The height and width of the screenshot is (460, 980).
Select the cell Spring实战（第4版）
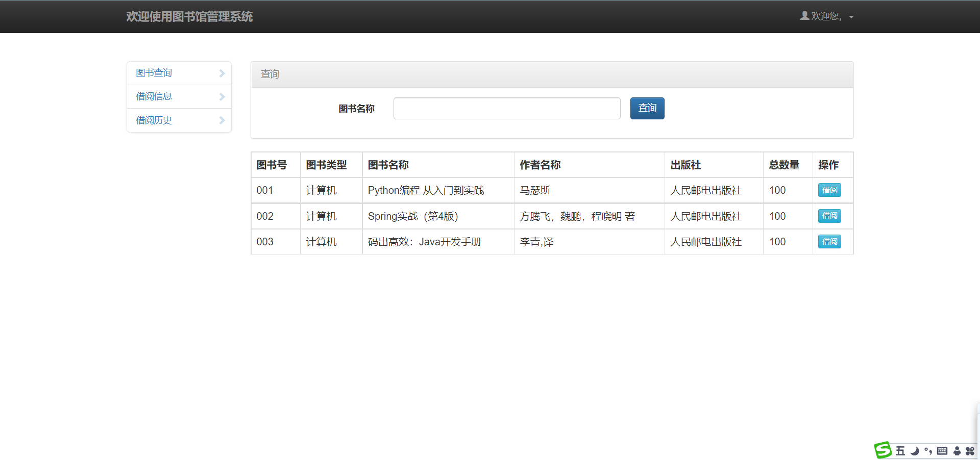pyautogui.click(x=438, y=216)
